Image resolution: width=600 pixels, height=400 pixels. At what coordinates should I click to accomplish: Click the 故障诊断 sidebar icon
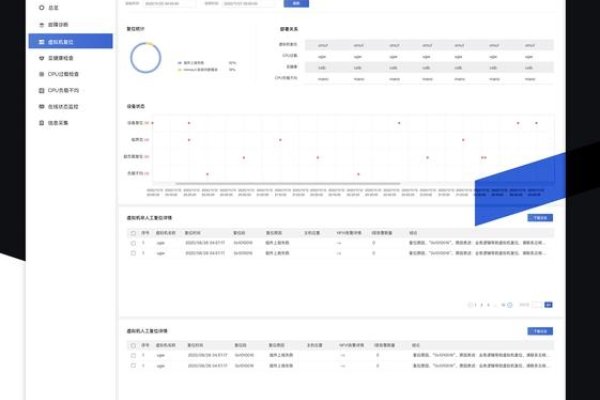tap(40, 24)
